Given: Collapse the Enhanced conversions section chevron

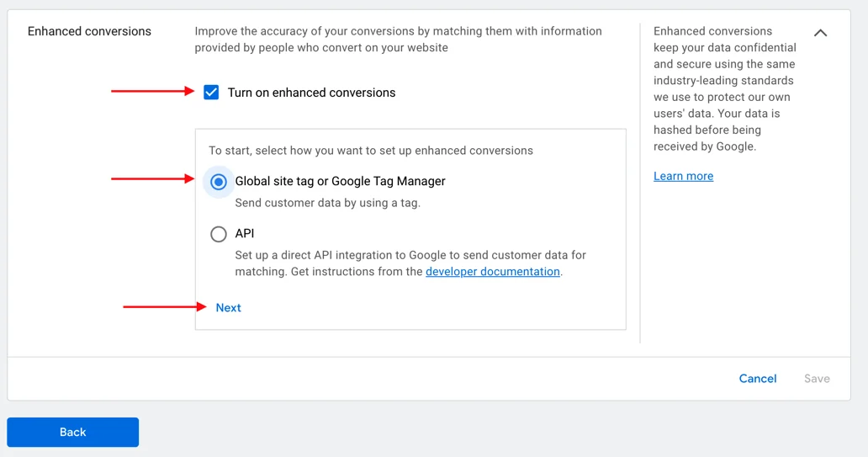Looking at the screenshot, I should coord(820,33).
